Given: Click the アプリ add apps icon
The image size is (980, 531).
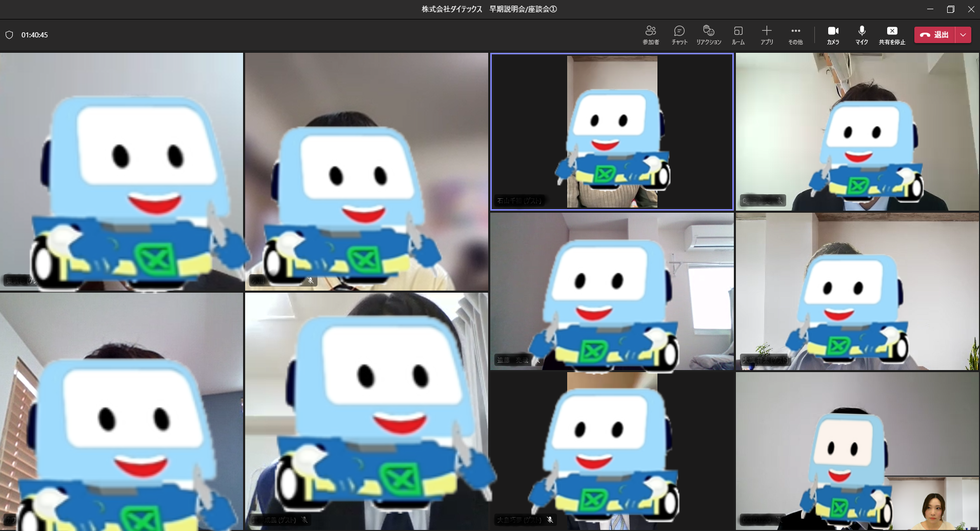Looking at the screenshot, I should (767, 35).
